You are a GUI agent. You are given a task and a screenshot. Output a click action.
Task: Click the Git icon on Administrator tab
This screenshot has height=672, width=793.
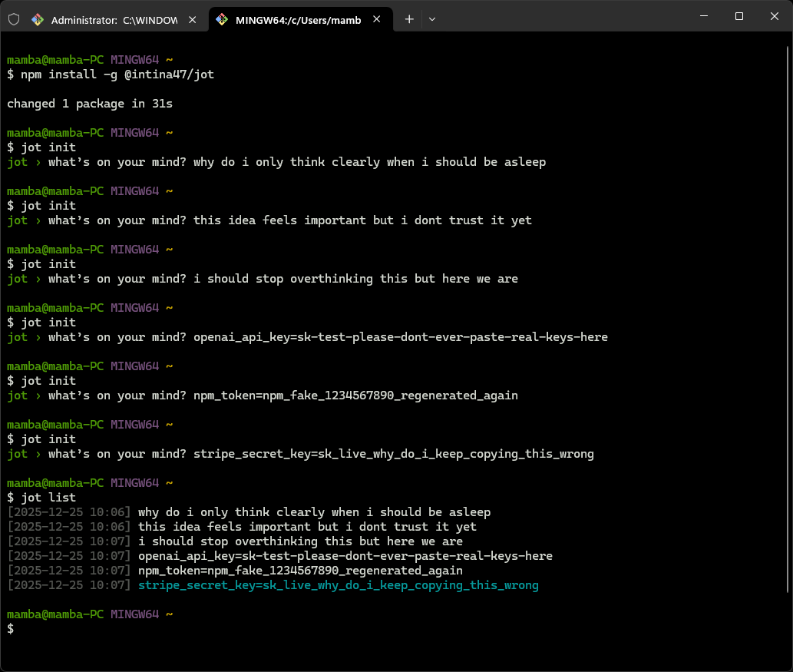(x=38, y=20)
